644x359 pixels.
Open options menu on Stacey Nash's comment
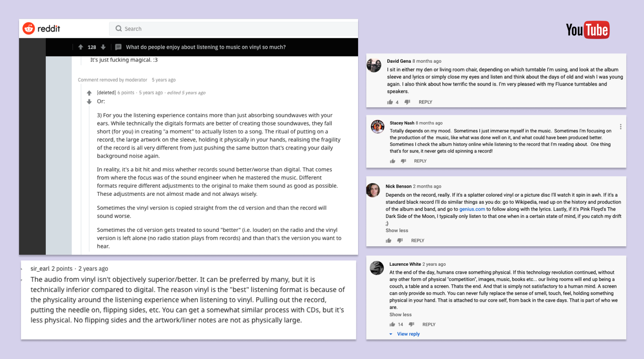620,127
